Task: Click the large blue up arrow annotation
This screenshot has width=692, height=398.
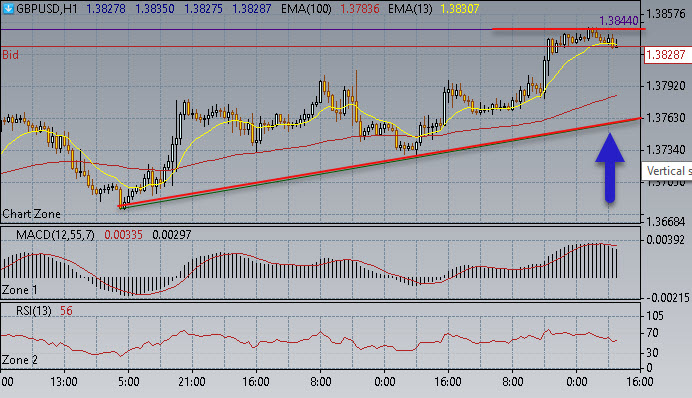Action: click(610, 168)
